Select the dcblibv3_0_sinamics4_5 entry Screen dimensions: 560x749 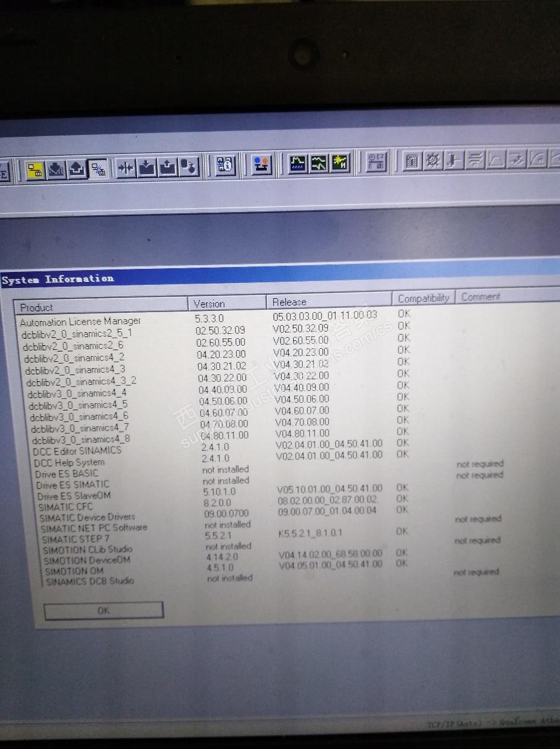click(x=79, y=405)
